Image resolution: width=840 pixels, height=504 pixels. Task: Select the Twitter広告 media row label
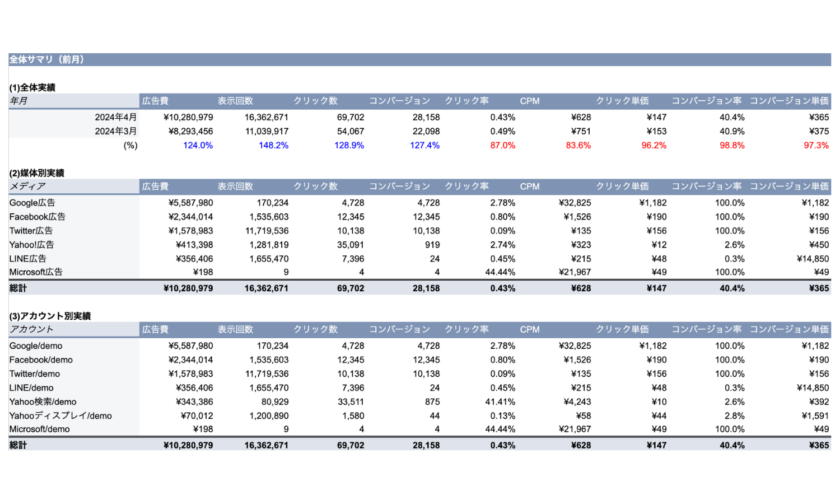[x=31, y=231]
